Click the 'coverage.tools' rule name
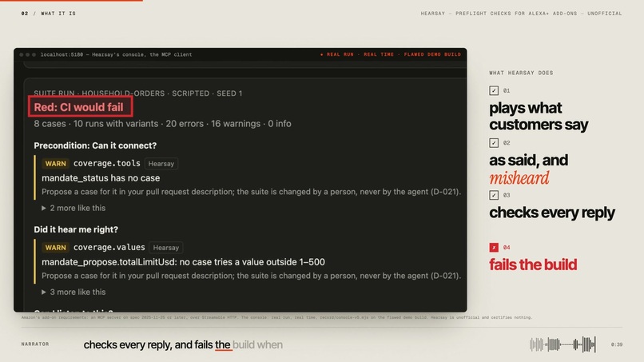Viewport: 644px width, 362px height. click(107, 163)
